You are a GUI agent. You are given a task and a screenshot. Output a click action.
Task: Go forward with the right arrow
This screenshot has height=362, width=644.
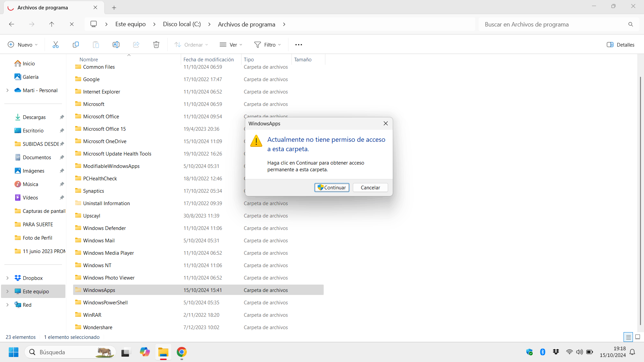coord(32,24)
